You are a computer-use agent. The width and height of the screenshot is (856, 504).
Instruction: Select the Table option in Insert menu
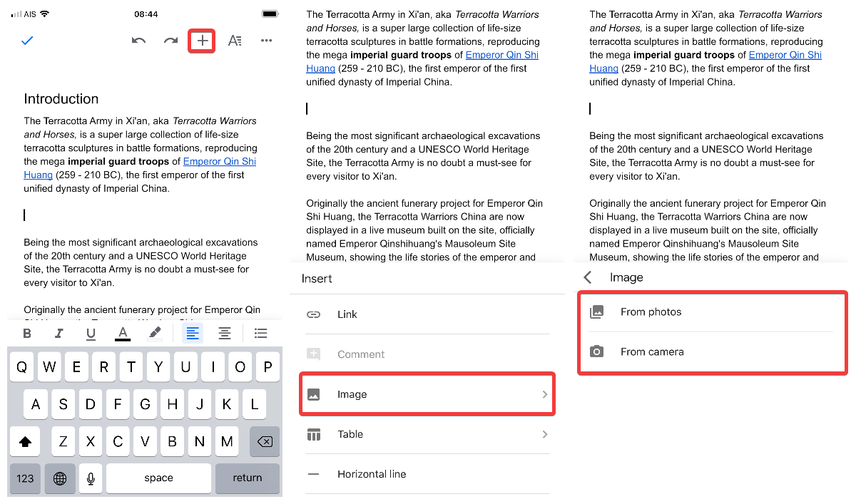click(427, 434)
